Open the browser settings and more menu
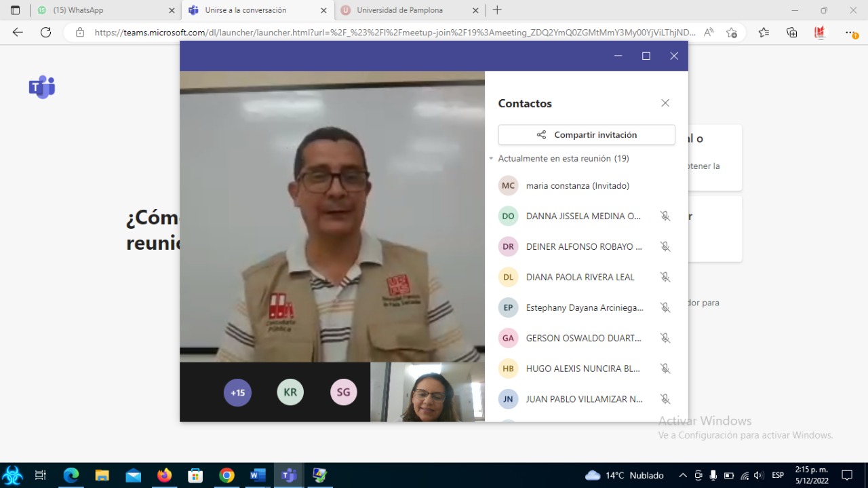The width and height of the screenshot is (868, 488). click(x=850, y=33)
